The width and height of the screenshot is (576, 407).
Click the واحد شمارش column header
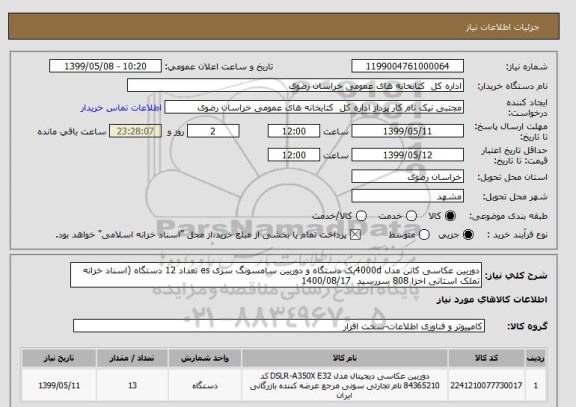[205, 358]
